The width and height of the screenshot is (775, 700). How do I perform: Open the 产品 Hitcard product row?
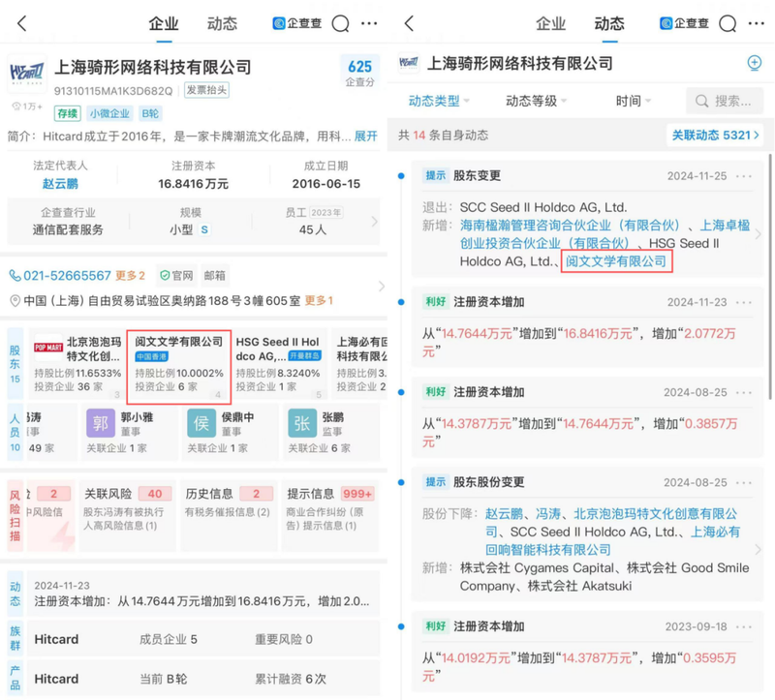click(x=202, y=679)
